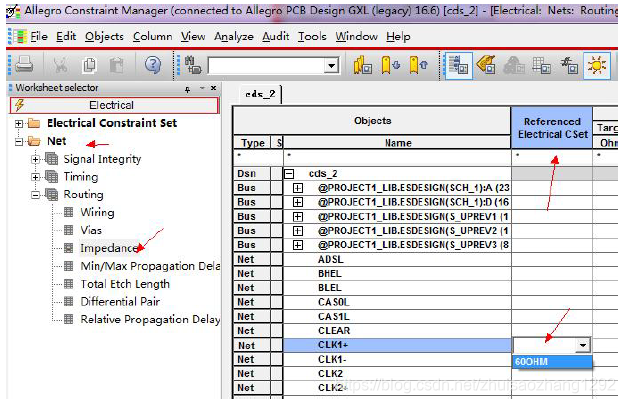Collapse the Routing tree node
625x403 pixels.
click(37, 195)
